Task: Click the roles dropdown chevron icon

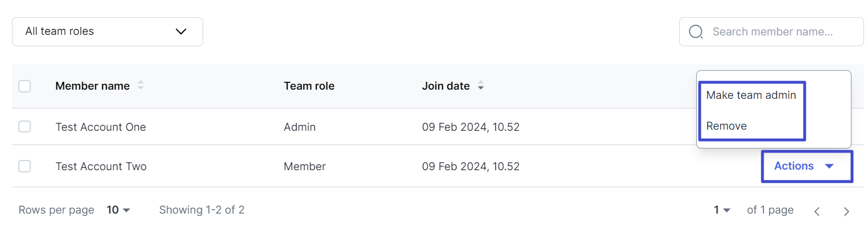Action: [x=181, y=31]
